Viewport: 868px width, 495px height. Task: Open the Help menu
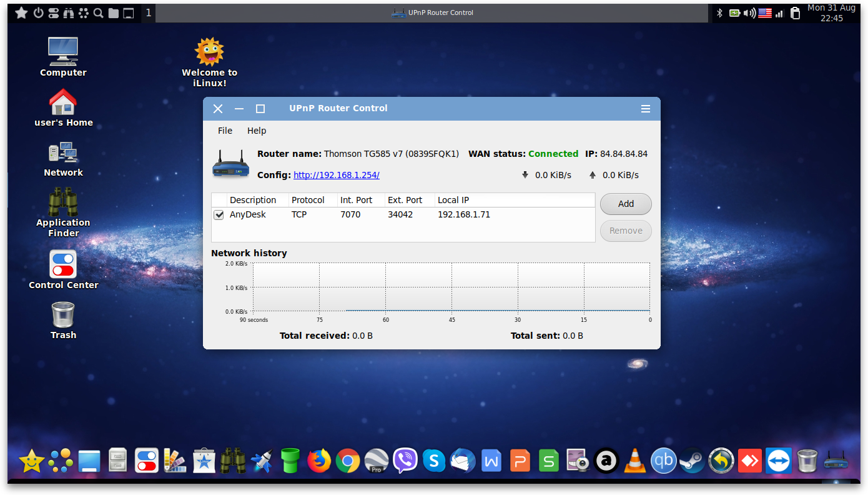click(x=257, y=131)
